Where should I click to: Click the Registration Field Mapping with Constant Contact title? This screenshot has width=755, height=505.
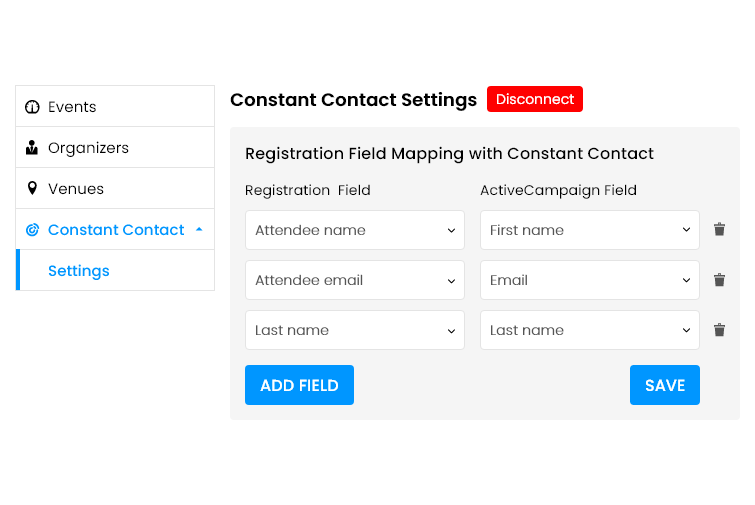[x=449, y=154]
